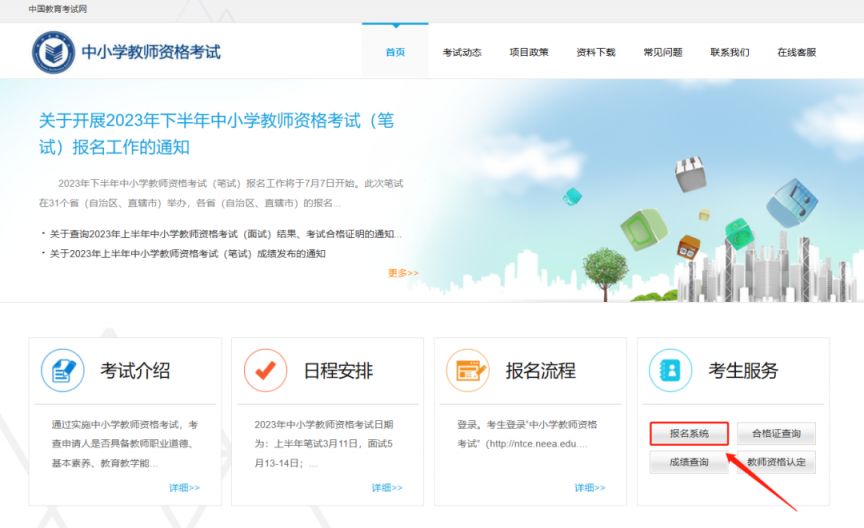Click the 中国教育考试网 top link
Viewport: 864px width, 528px height.
58,9
